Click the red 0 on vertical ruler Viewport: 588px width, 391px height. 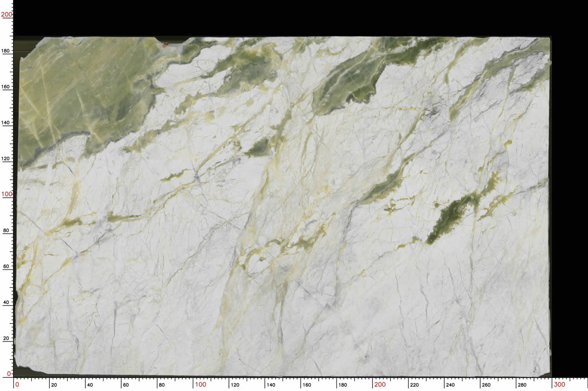point(9,374)
